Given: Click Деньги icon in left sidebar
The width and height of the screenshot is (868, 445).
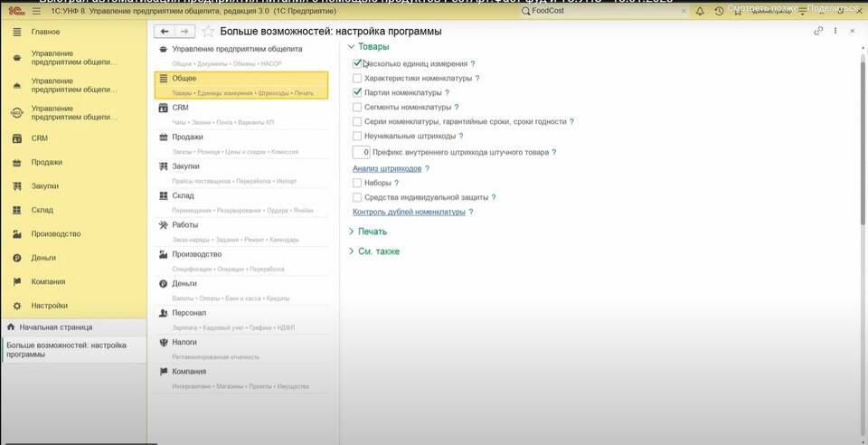Looking at the screenshot, I should (x=17, y=258).
